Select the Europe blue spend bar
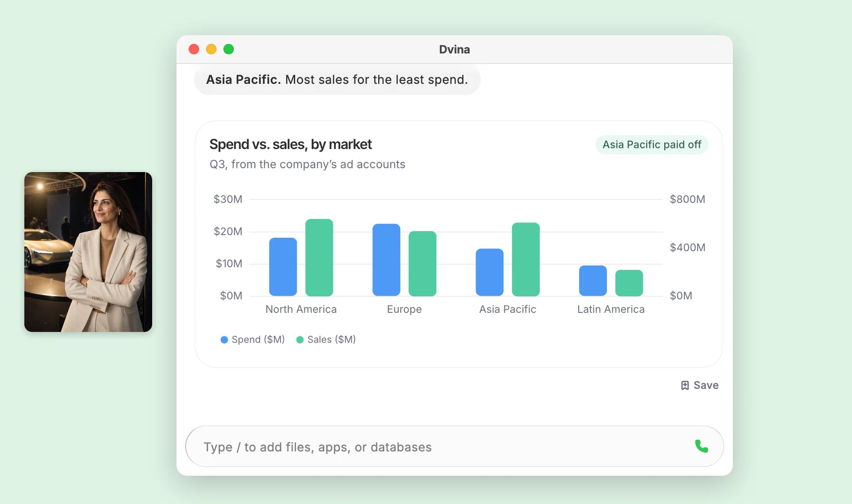 click(386, 260)
